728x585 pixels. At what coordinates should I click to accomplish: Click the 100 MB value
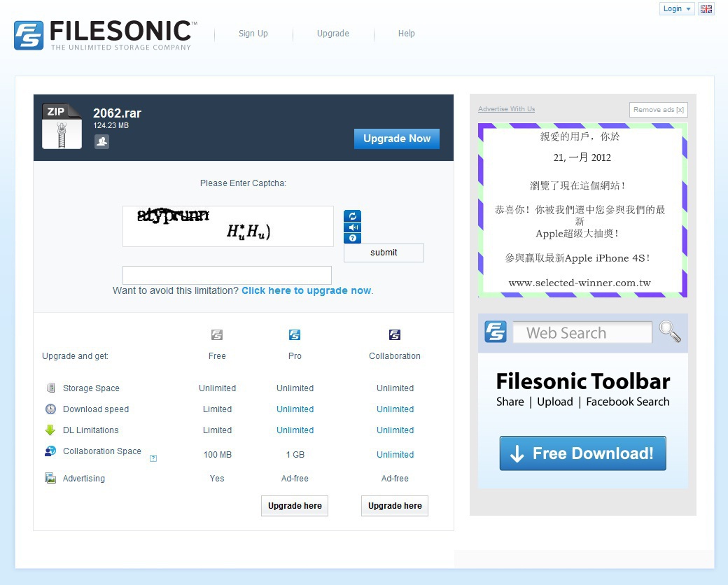coord(217,455)
